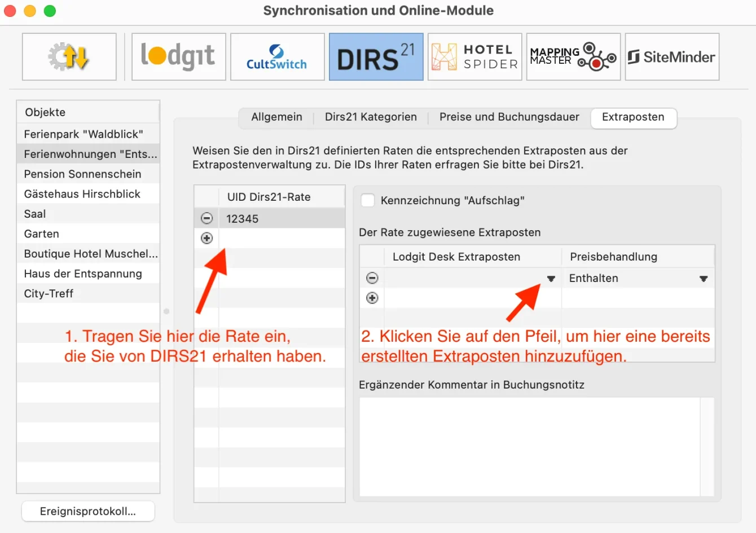Maximize the window with the green button
The width and height of the screenshot is (756, 533).
pyautogui.click(x=50, y=11)
